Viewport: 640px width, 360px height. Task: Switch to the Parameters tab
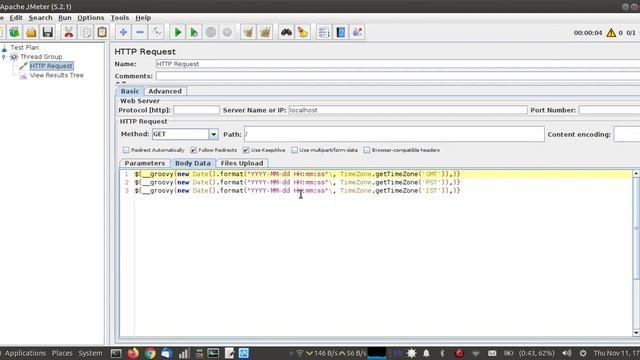(145, 163)
